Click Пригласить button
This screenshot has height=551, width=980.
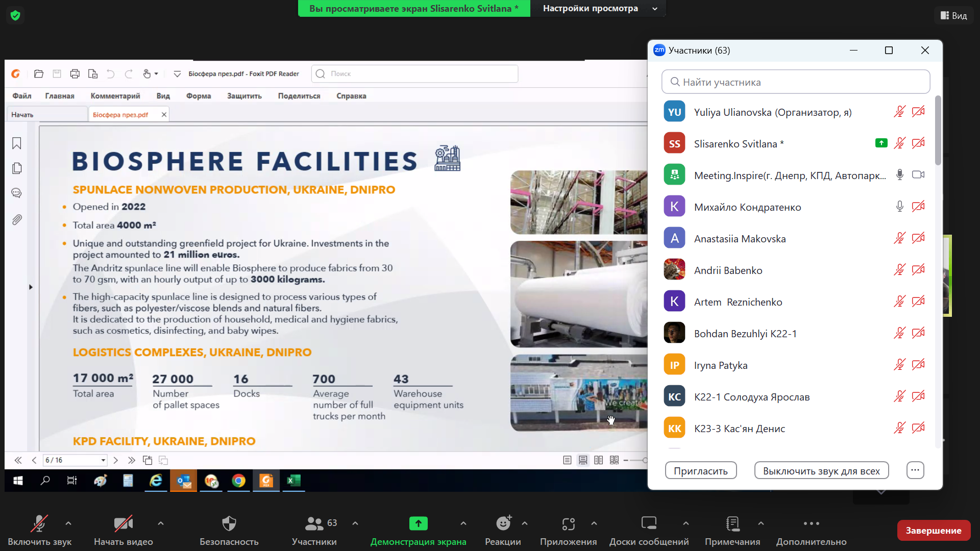[701, 470]
